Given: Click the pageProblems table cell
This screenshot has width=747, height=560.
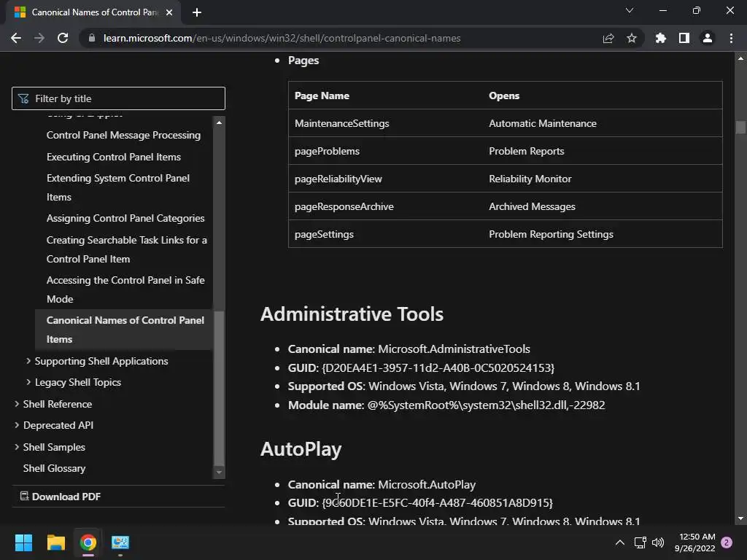Looking at the screenshot, I should coord(385,151).
